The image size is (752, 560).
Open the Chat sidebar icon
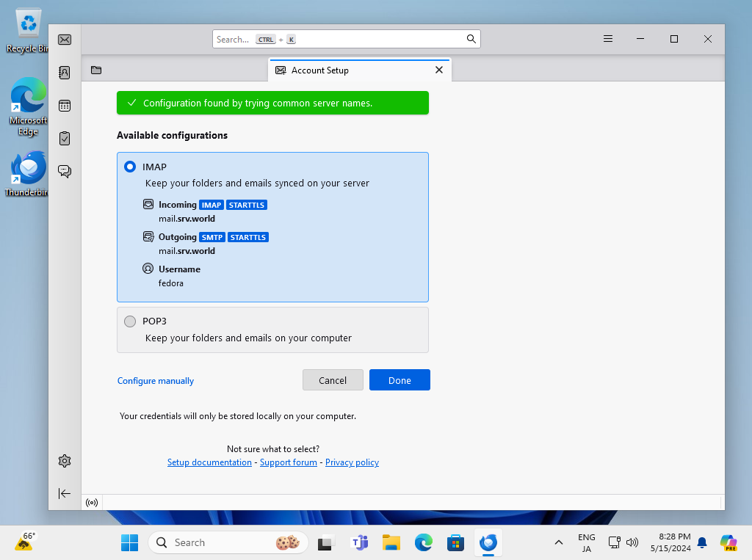[x=65, y=171]
